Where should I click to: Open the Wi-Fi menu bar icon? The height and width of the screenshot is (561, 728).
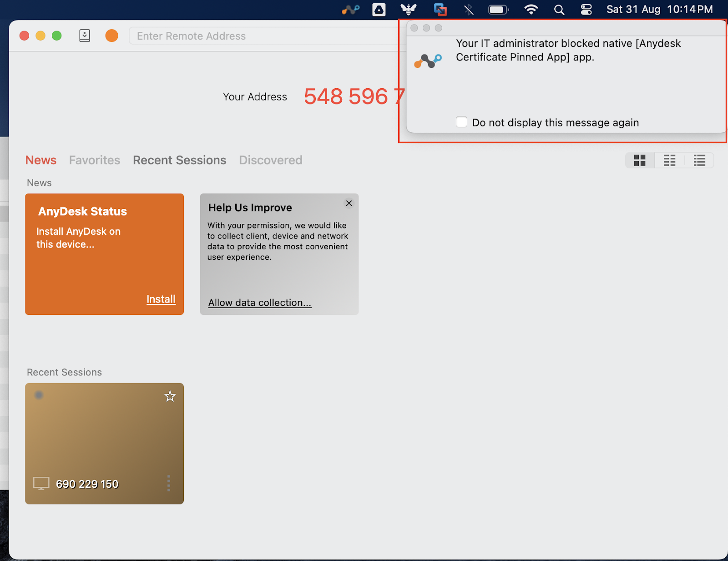pos(531,10)
